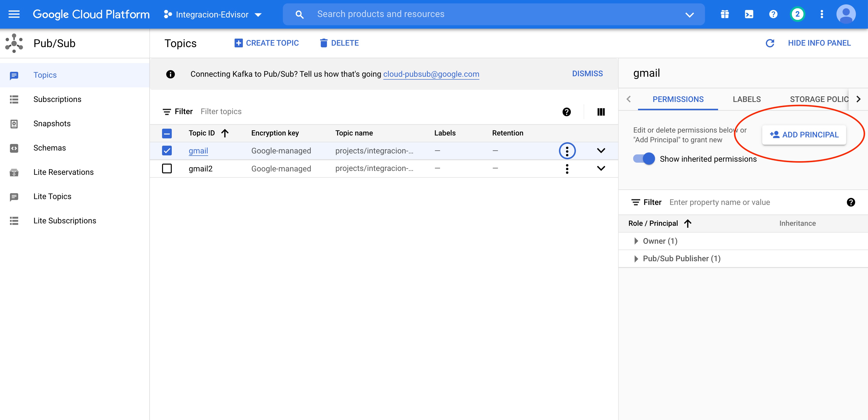This screenshot has width=868, height=420.
Task: View the 2 pending notifications
Action: pos(797,14)
